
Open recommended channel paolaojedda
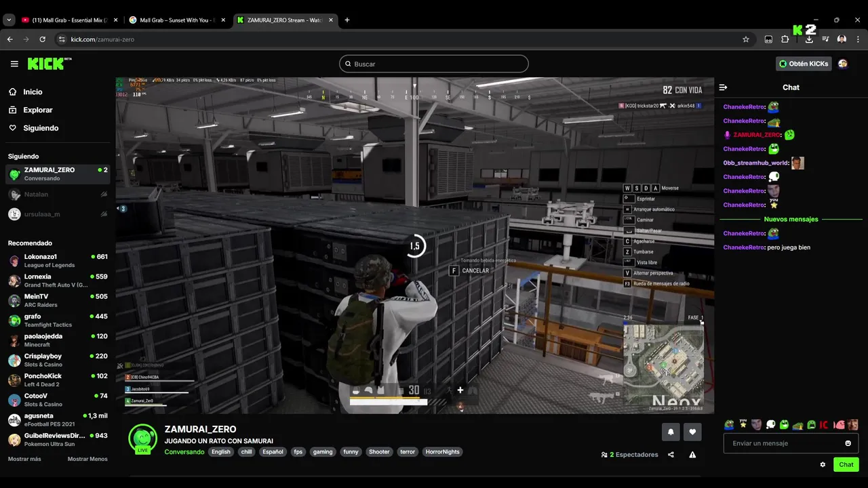point(58,340)
